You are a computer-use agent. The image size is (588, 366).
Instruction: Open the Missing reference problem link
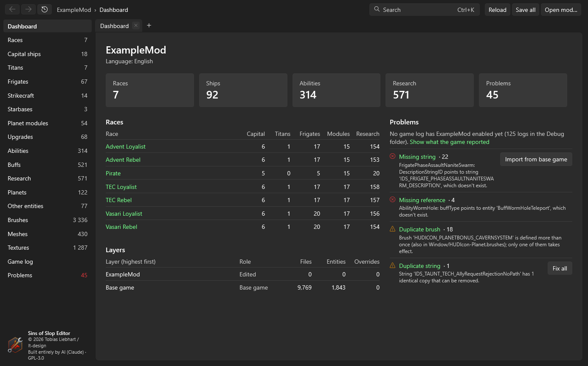422,200
